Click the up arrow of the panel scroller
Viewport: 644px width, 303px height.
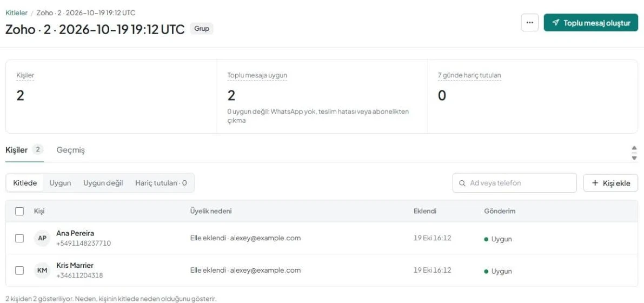pyautogui.click(x=634, y=148)
